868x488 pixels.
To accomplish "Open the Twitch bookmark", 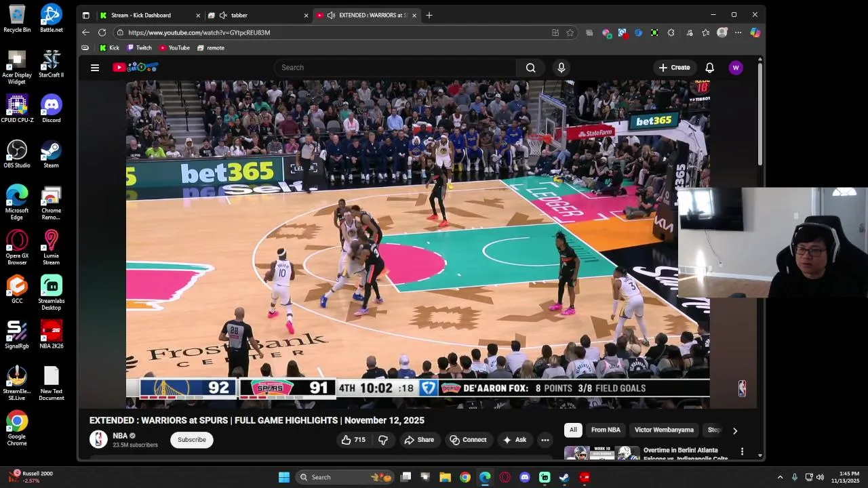I will point(139,48).
